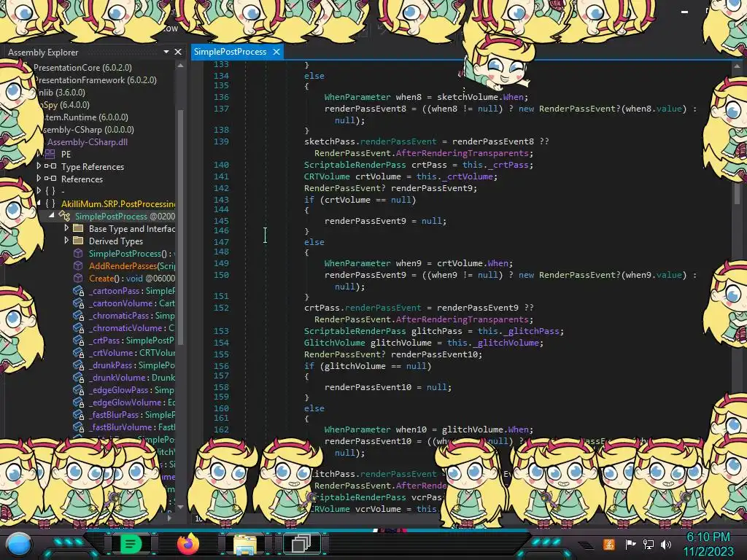Click the 'CRTVolume' type on line 141
Image resolution: width=747 pixels, height=560 pixels.
tap(327, 176)
